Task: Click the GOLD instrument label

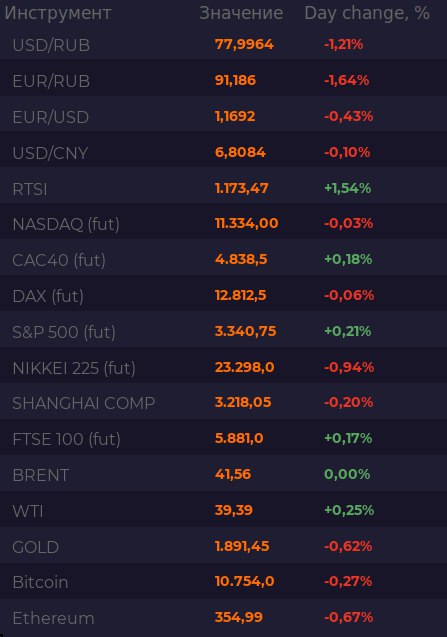Action: tap(36, 547)
